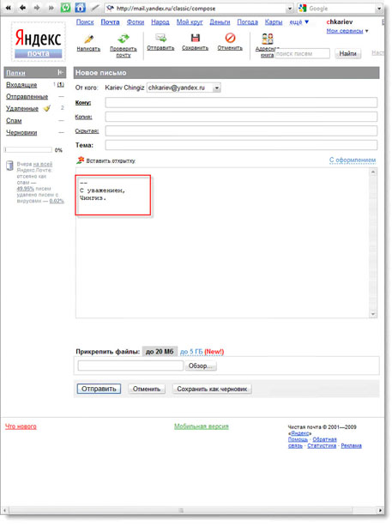Click the Обзор browse file button
The image size is (392, 532).
[201, 366]
